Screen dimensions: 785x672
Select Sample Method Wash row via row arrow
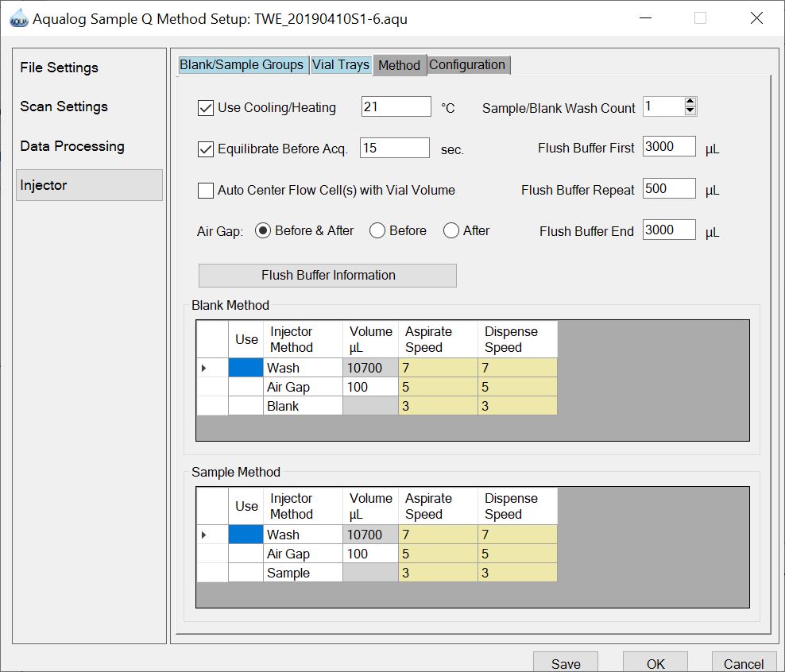click(x=212, y=535)
